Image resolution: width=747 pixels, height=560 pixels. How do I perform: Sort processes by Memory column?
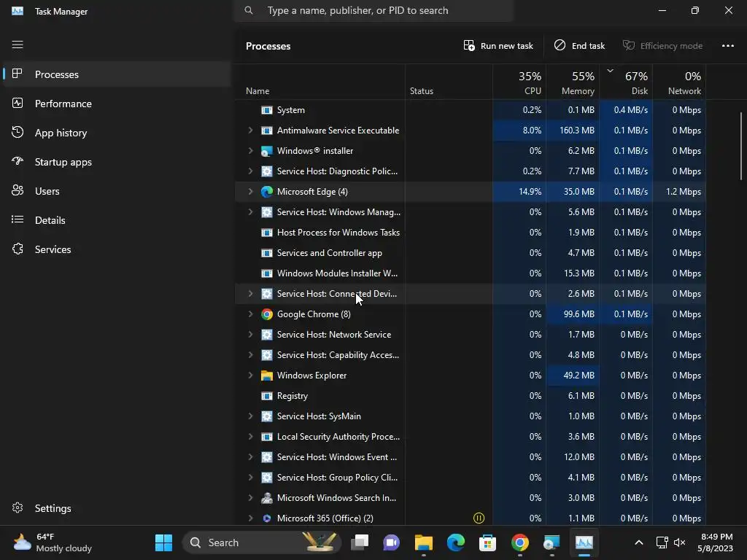[x=573, y=82]
